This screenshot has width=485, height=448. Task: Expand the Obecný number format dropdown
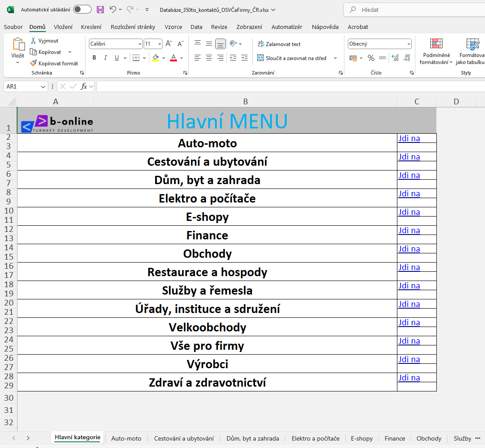click(x=409, y=44)
